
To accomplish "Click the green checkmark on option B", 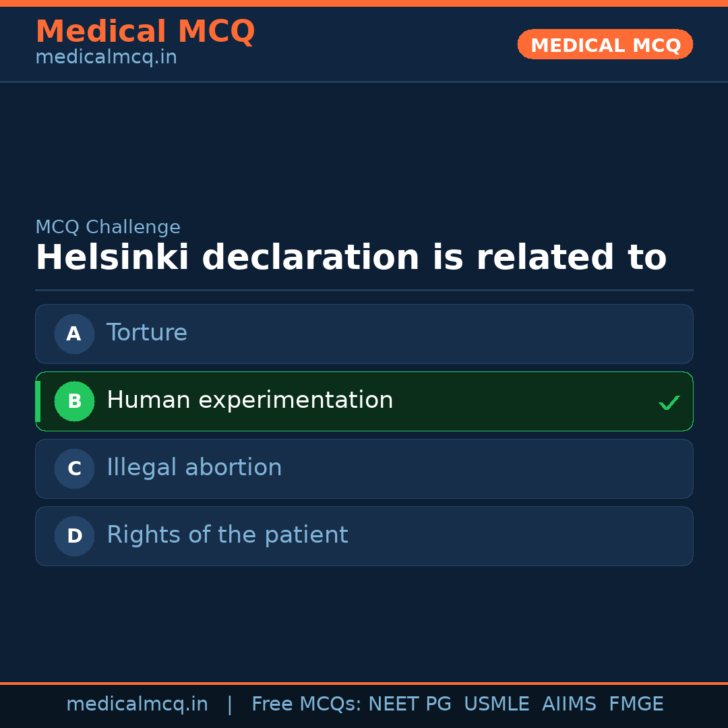I will [669, 402].
